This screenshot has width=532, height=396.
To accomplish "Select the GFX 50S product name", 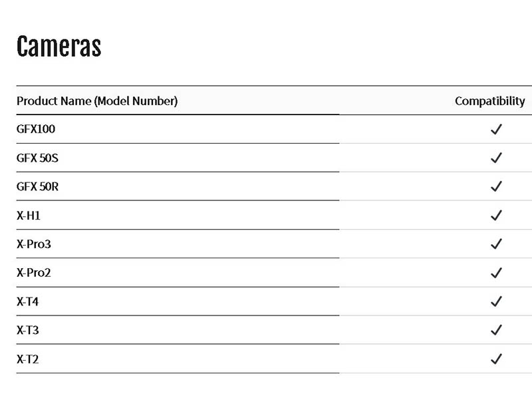I will click(x=37, y=158).
